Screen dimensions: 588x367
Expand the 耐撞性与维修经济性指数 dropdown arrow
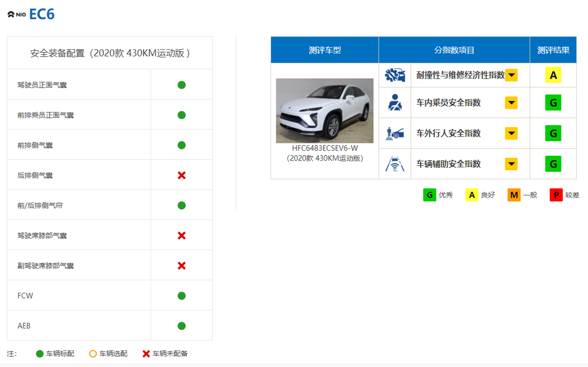click(512, 75)
